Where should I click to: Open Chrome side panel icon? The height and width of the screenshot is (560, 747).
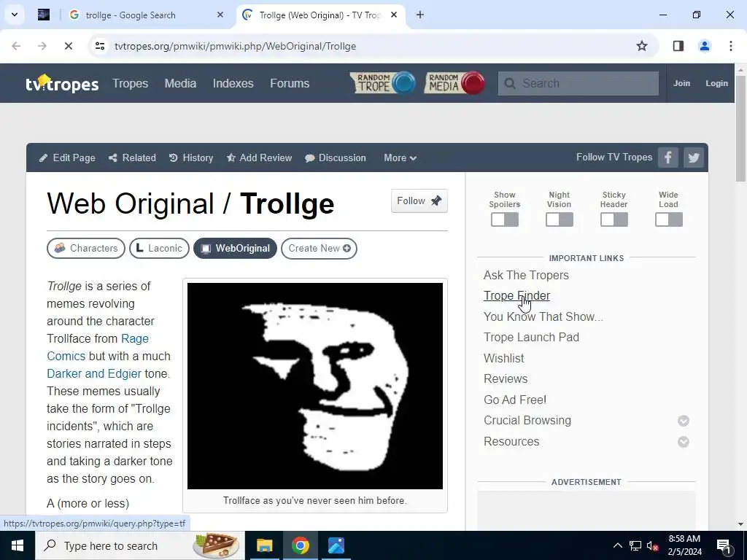[678, 46]
